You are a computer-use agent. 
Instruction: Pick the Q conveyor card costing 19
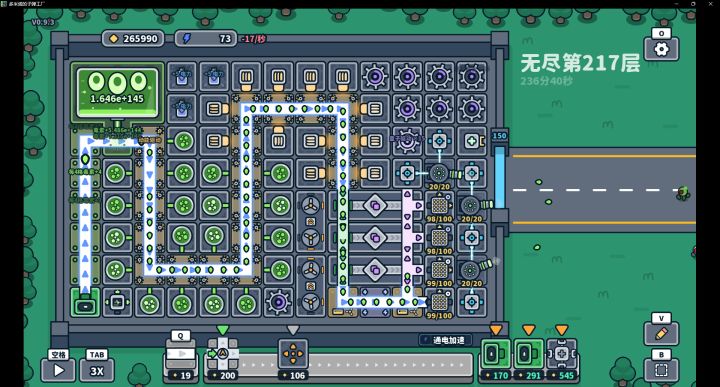(181, 359)
